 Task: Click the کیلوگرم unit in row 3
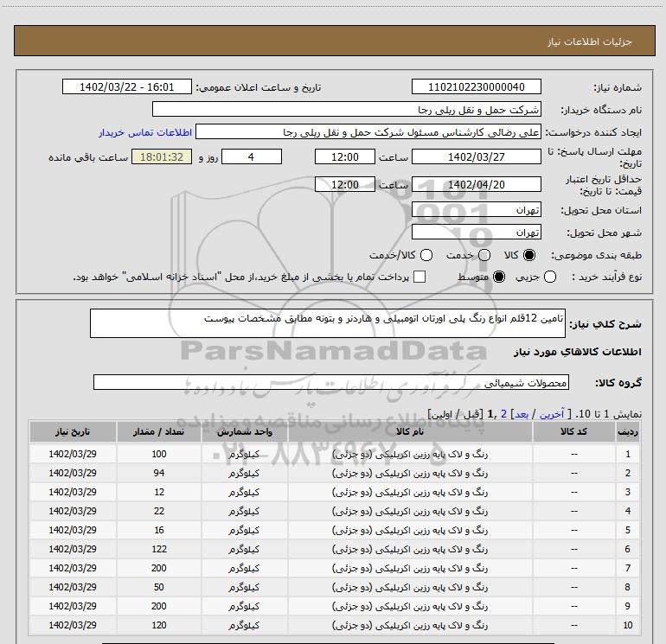[x=244, y=493]
